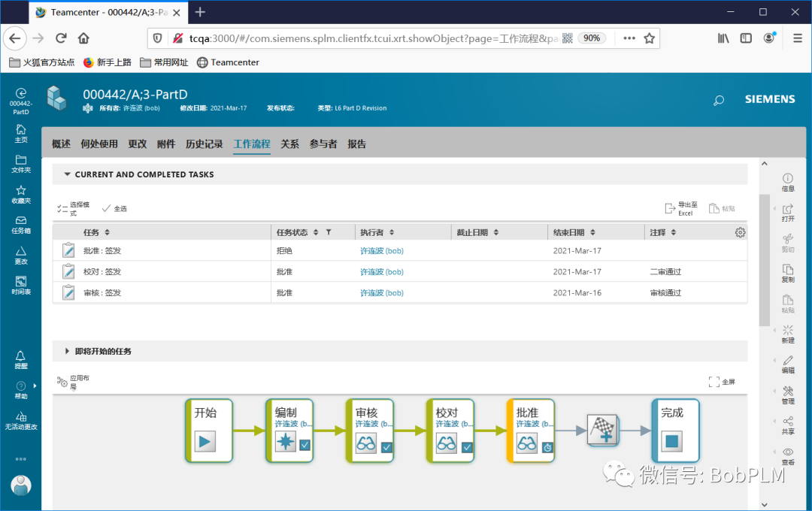Expand the 帮助 submenu arrow
This screenshot has width=812, height=511.
pos(35,386)
